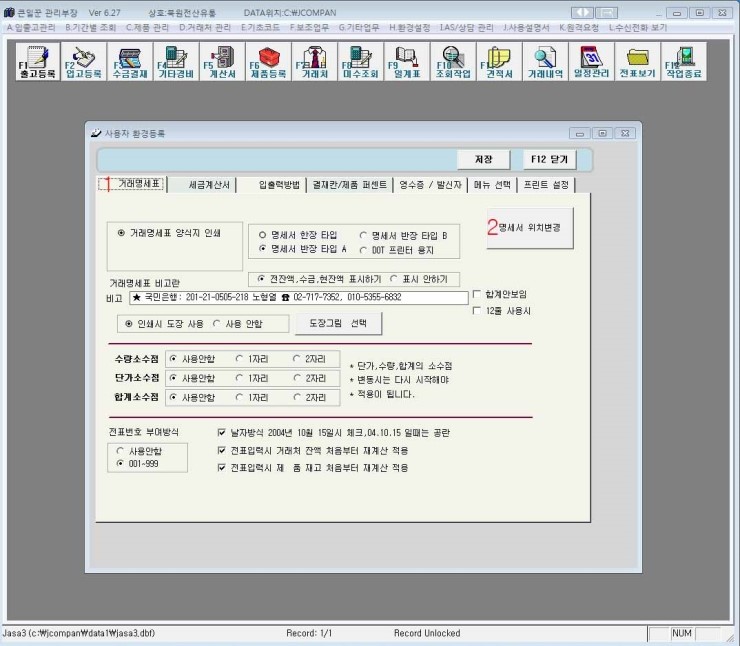Open F3 수금결재 toolbar icon
This screenshot has height=646, width=740.
[130, 62]
